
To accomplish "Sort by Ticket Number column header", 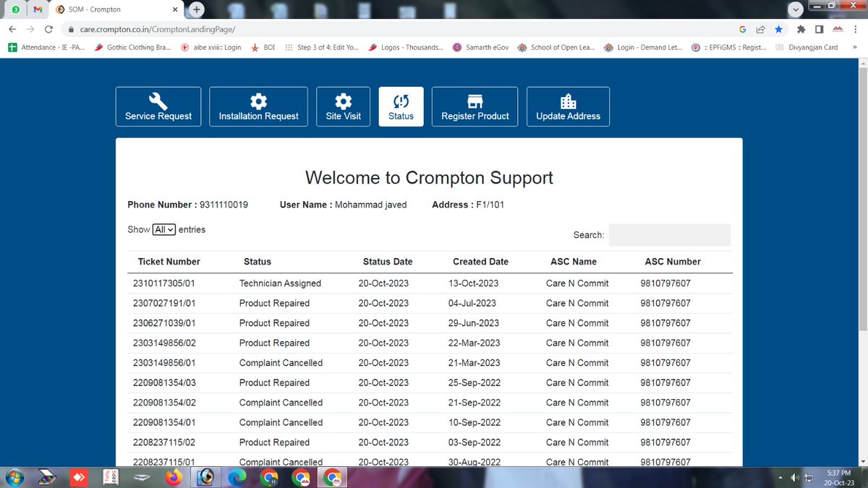I will pyautogui.click(x=169, y=262).
